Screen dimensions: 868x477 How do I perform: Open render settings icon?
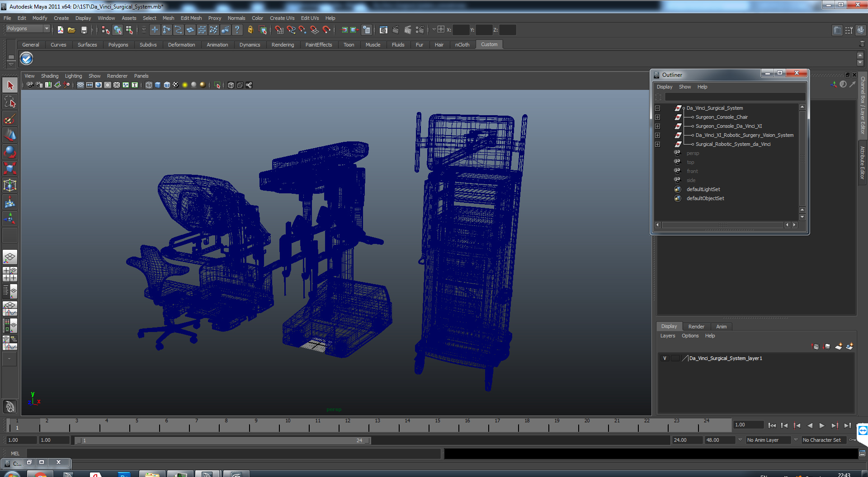click(x=420, y=30)
